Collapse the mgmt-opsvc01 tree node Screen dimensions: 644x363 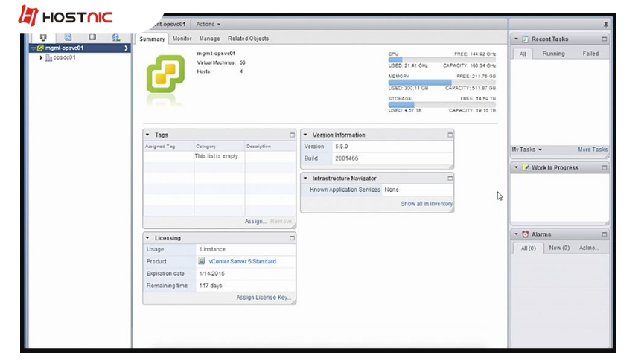coord(34,48)
